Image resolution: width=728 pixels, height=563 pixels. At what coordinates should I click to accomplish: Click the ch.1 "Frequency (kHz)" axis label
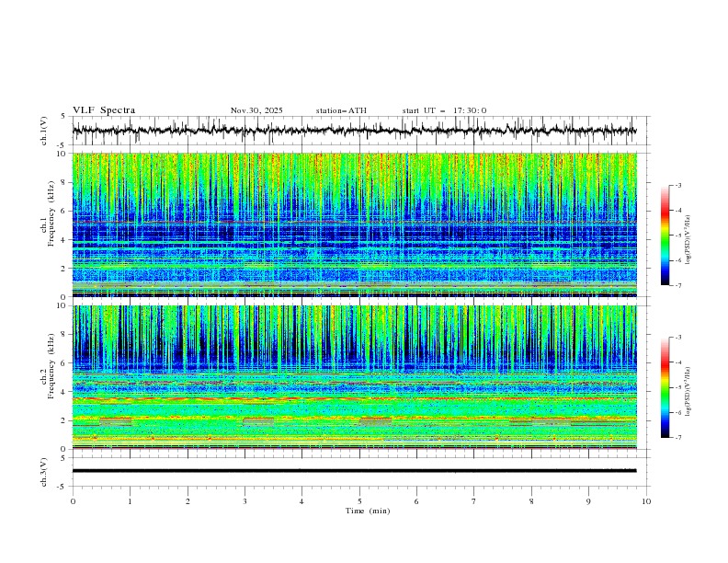point(51,213)
